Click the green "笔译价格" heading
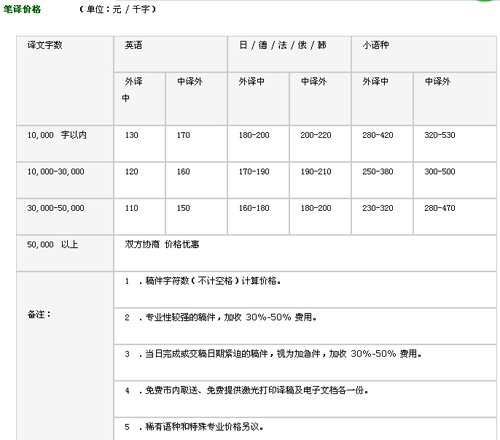500x440 pixels. tap(22, 9)
